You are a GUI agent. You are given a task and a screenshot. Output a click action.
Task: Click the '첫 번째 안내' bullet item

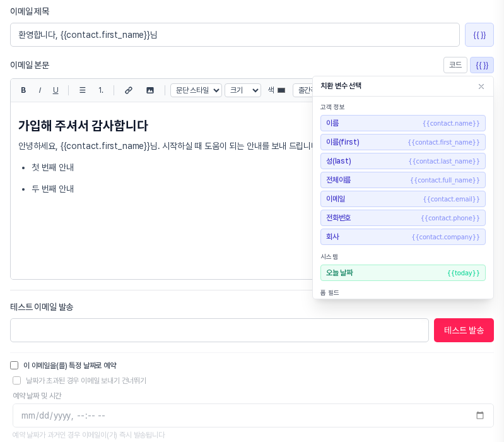point(53,167)
